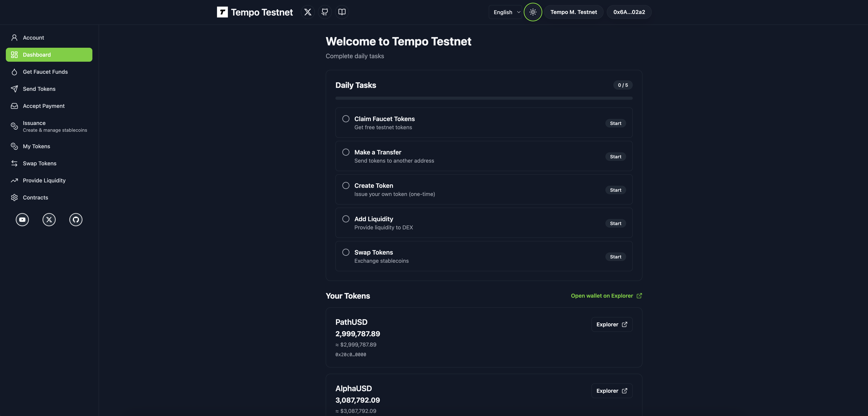Screen dimensions: 868x416
Task: Click AlphaUSD balance 3,087,792.09
Action: point(358,400)
